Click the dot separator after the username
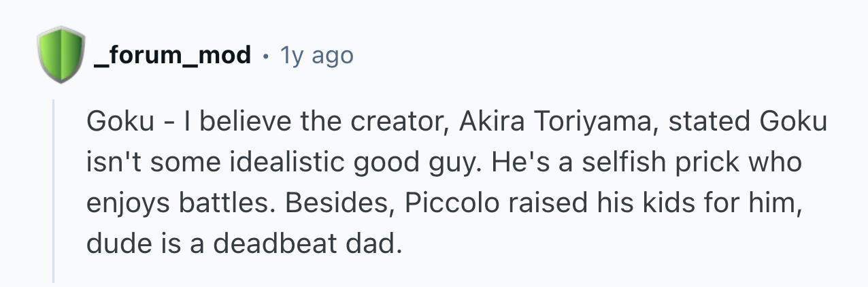 pyautogui.click(x=267, y=55)
